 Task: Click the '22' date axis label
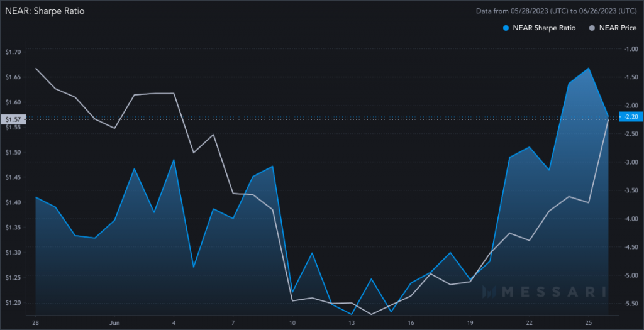tap(530, 322)
